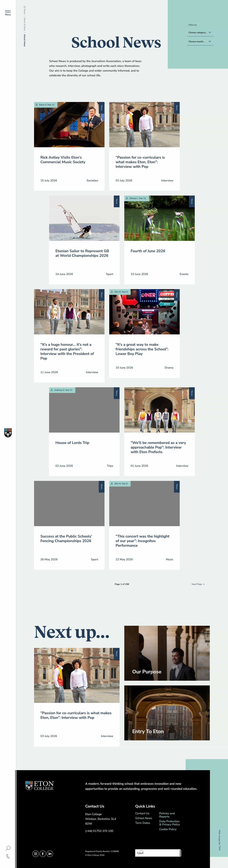The width and height of the screenshot is (228, 868).
Task: Open footer School News quick link
Action: [144, 818]
